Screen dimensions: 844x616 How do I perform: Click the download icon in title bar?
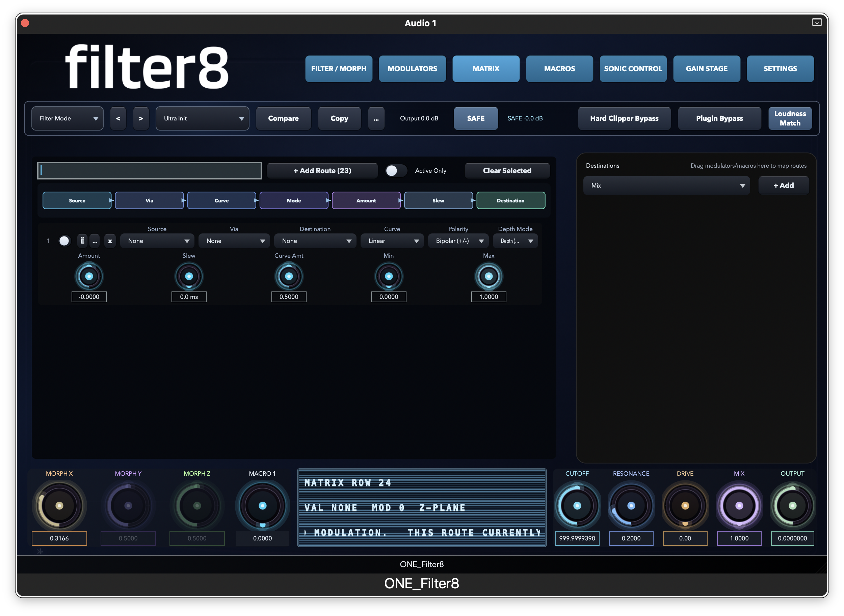[x=816, y=22]
